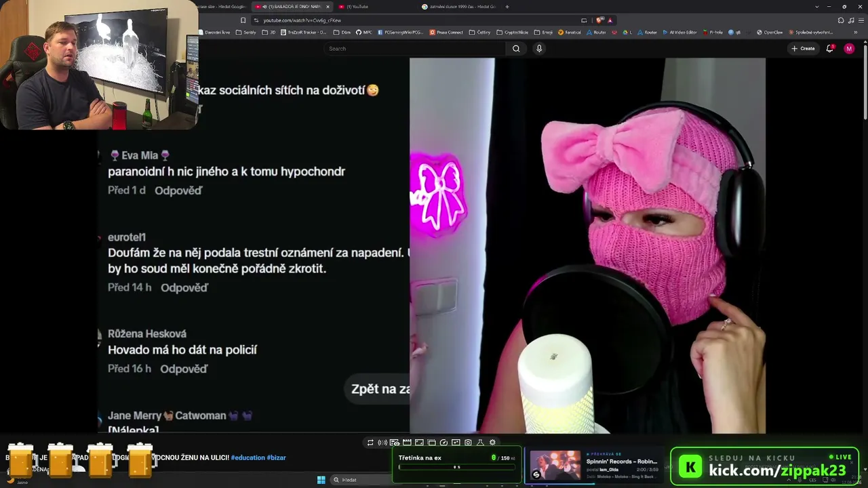Click the camera screenshot icon in floating toolbar

[468, 443]
